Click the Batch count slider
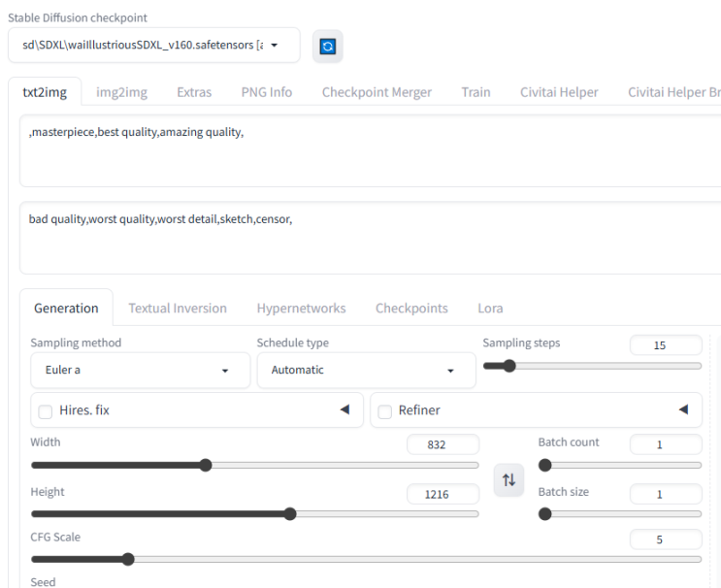 [x=620, y=465]
